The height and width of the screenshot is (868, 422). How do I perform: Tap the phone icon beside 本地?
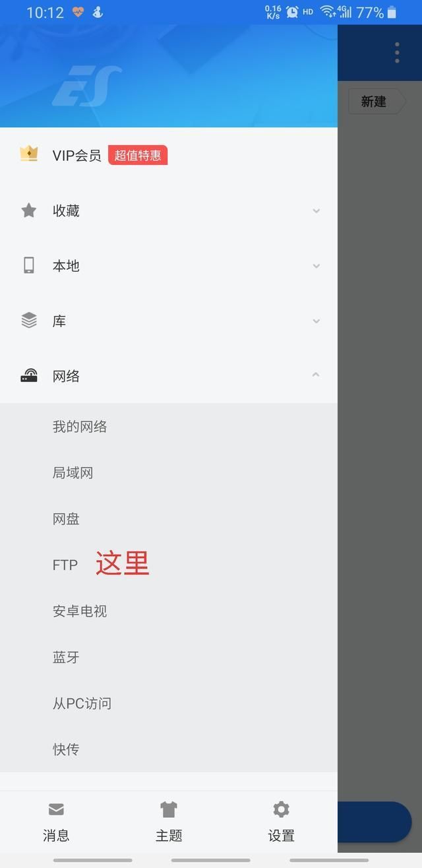pyautogui.click(x=29, y=265)
